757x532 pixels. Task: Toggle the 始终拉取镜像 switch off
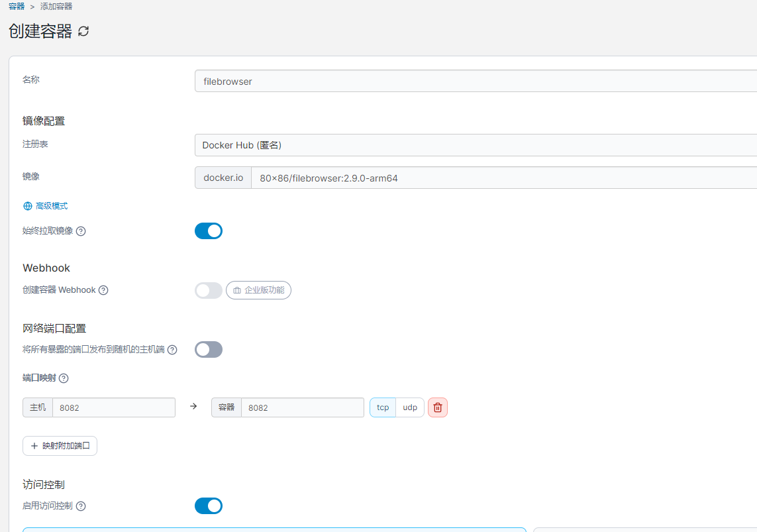209,231
